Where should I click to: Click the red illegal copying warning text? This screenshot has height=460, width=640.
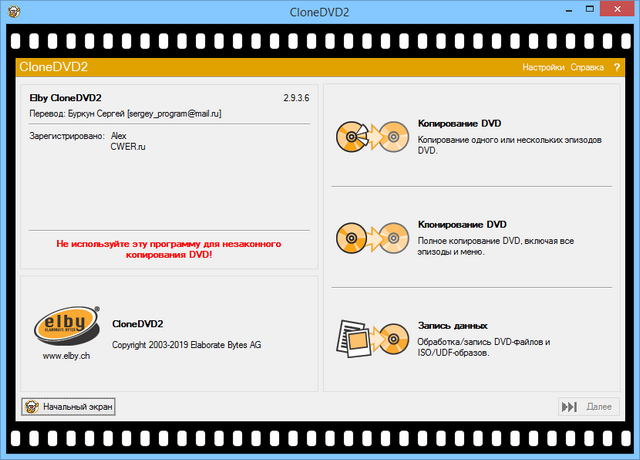[x=169, y=249]
